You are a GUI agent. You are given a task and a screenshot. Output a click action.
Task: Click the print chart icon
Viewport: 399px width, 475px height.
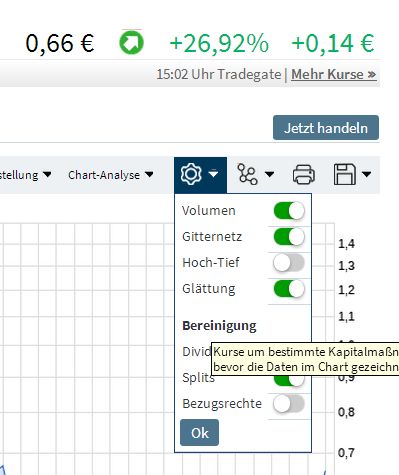(304, 174)
